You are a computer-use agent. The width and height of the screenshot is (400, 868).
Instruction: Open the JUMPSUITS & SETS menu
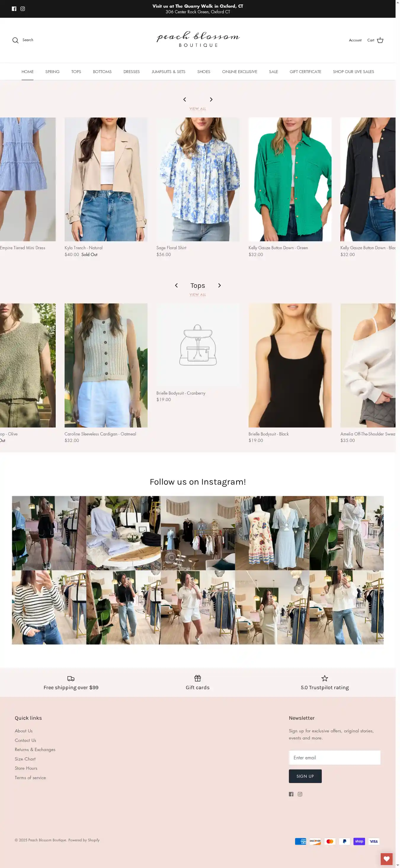[168, 72]
